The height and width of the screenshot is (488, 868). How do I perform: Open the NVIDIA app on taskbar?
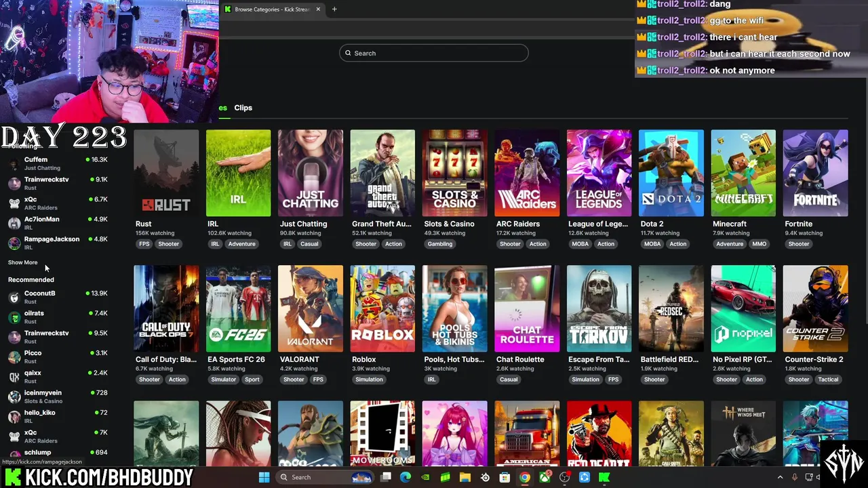(425, 477)
